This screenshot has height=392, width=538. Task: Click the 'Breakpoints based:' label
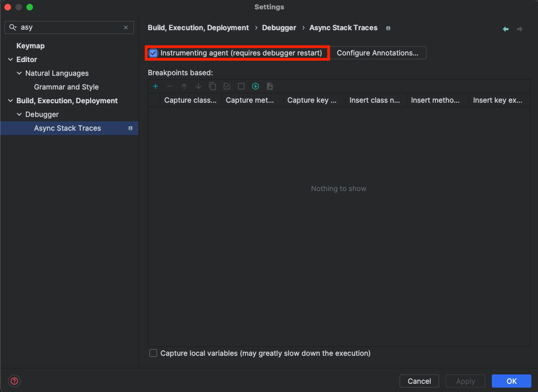click(180, 72)
